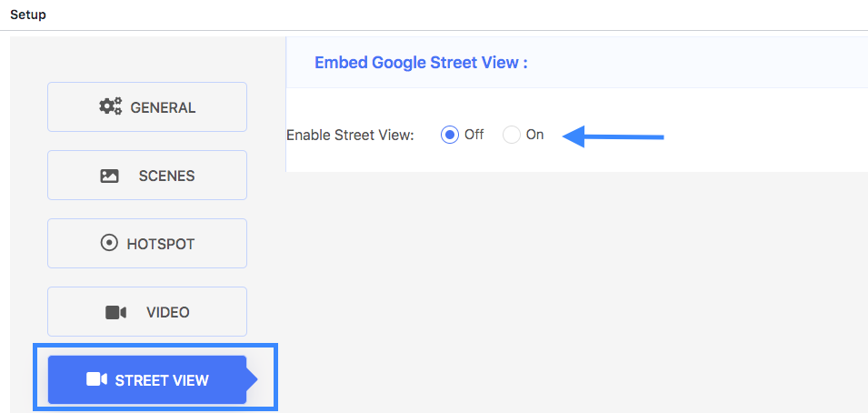Click the picture icon on the Scenes tab
This screenshot has height=413, width=868.
pos(109,176)
